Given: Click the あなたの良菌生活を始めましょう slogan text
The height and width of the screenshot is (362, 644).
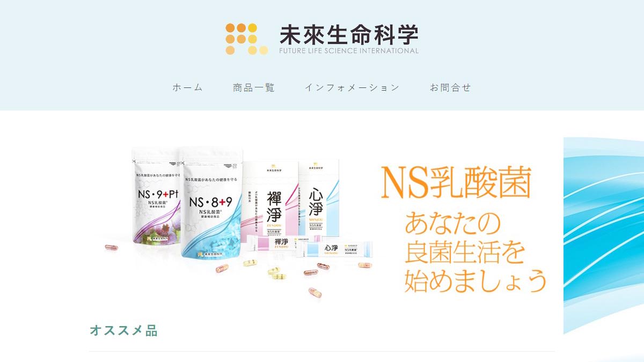Looking at the screenshot, I should click(475, 252).
